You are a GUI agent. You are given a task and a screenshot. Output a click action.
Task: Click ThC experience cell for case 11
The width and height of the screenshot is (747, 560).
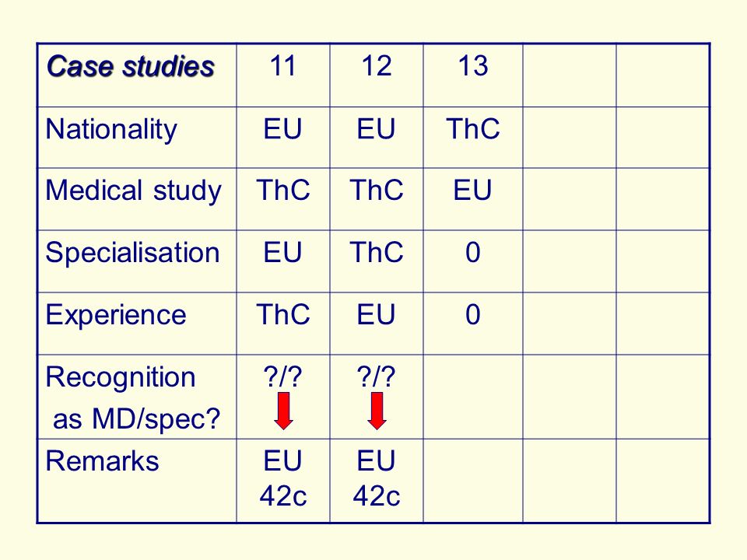point(283,315)
